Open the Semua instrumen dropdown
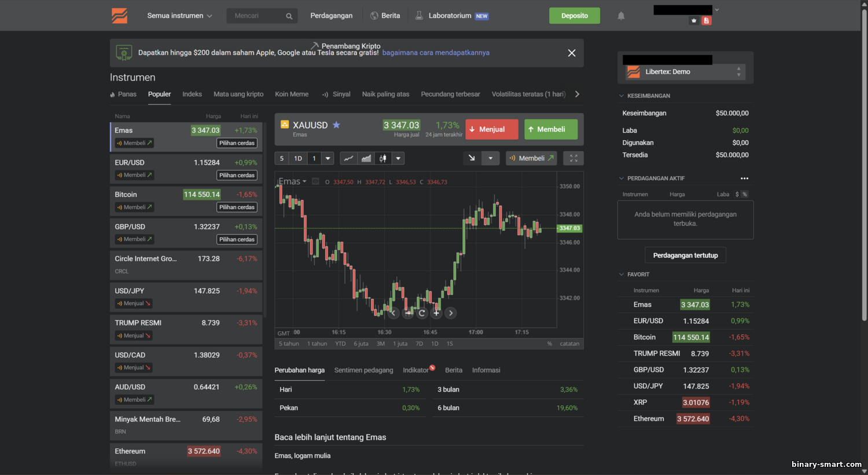The height and width of the screenshot is (475, 868). pos(179,16)
